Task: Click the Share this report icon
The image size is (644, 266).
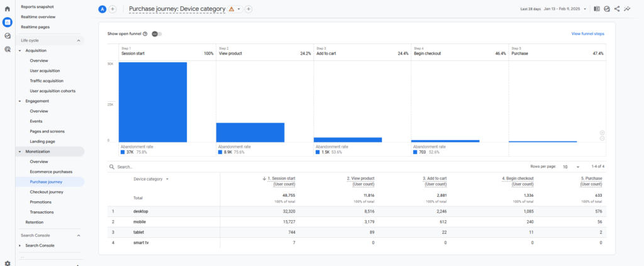Action: tap(617, 9)
